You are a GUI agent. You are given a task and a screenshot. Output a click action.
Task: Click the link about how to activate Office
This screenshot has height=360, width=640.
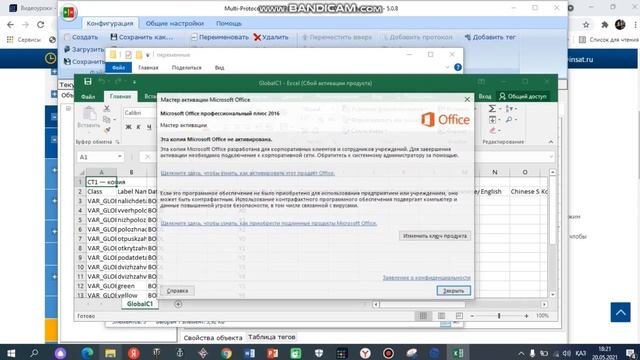tap(247, 173)
